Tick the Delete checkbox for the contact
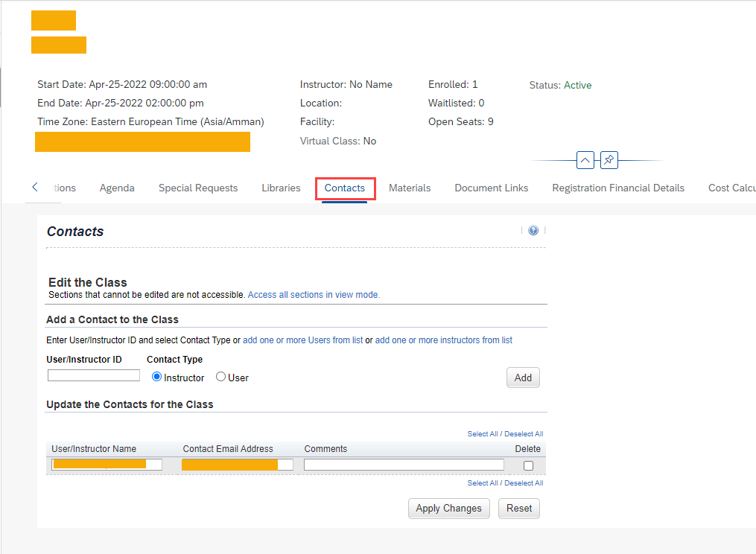Viewport: 756px width, 554px height. (528, 466)
